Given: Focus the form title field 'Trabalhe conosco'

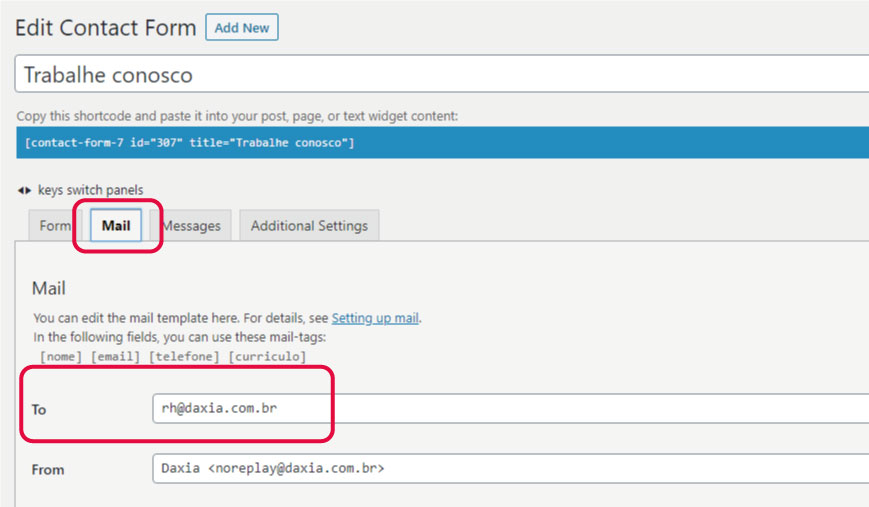Looking at the screenshot, I should pyautogui.click(x=440, y=75).
